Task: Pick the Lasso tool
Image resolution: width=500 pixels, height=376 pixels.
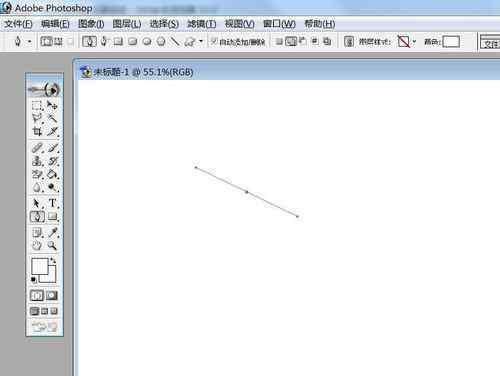Action: (37, 118)
